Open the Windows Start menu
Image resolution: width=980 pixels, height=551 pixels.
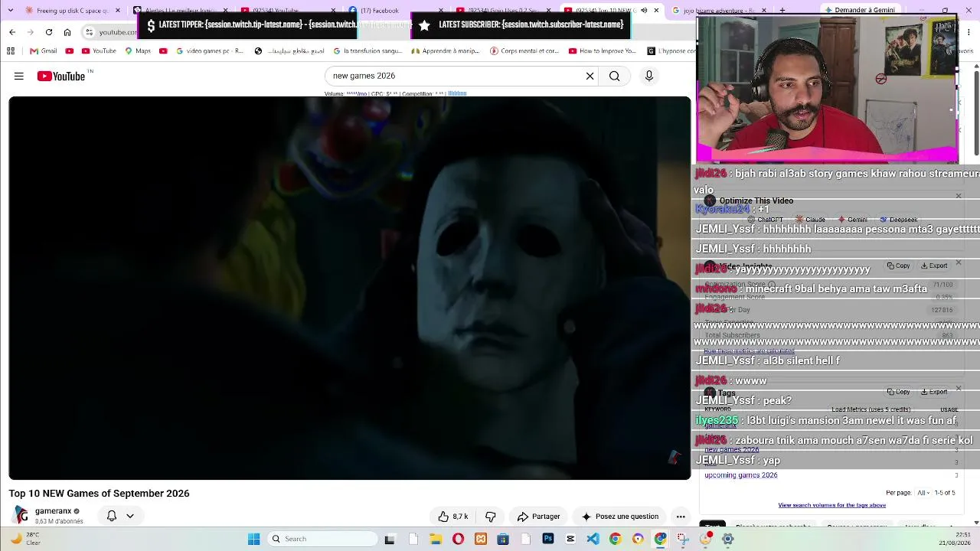pyautogui.click(x=253, y=539)
